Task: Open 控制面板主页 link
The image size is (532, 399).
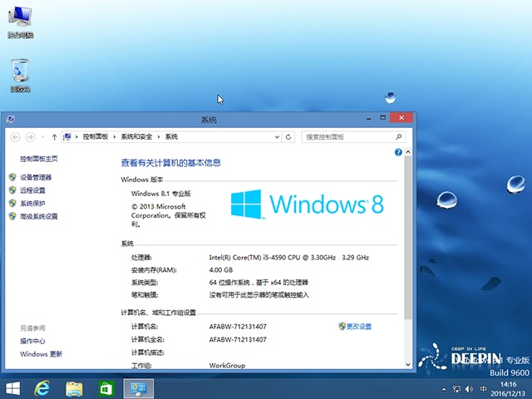Action: (39, 159)
